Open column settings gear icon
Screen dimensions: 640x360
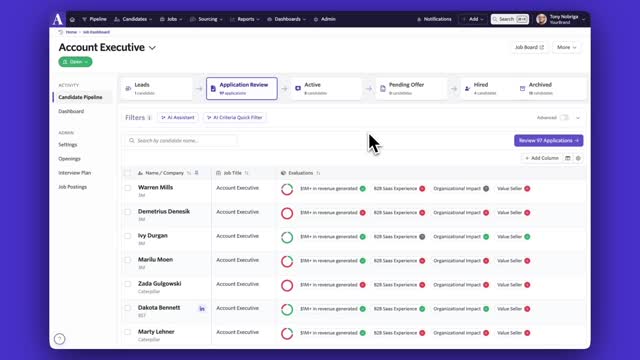click(578, 158)
